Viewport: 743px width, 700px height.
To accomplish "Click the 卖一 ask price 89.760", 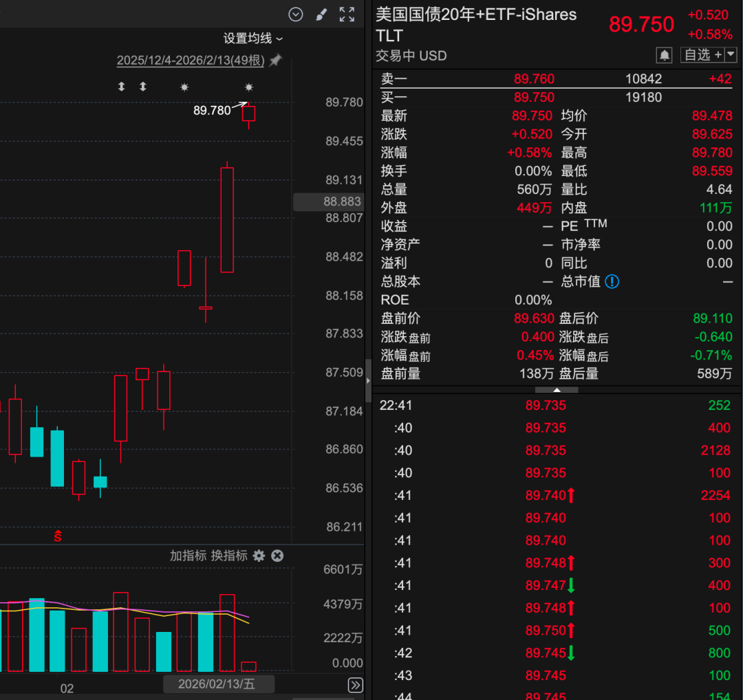I will click(534, 79).
